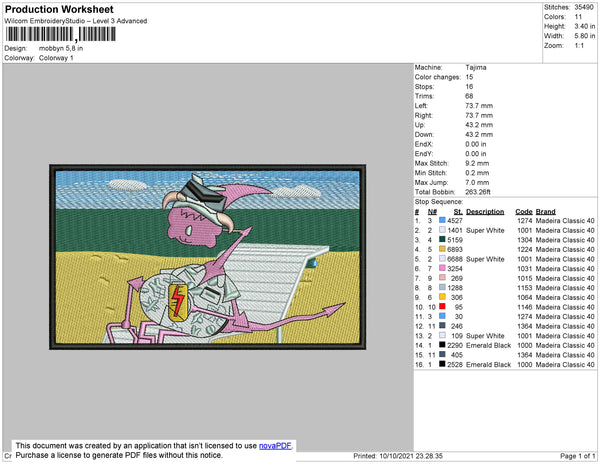Click the 'Description' column header

coord(485,212)
